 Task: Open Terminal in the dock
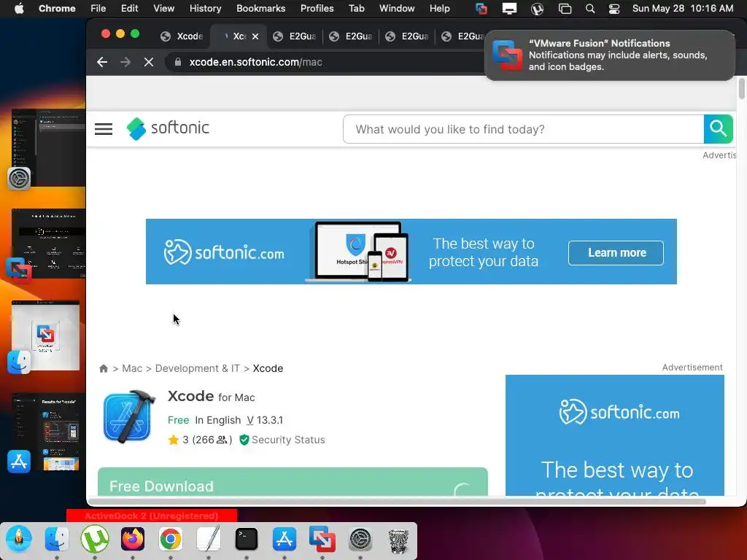[x=247, y=539]
